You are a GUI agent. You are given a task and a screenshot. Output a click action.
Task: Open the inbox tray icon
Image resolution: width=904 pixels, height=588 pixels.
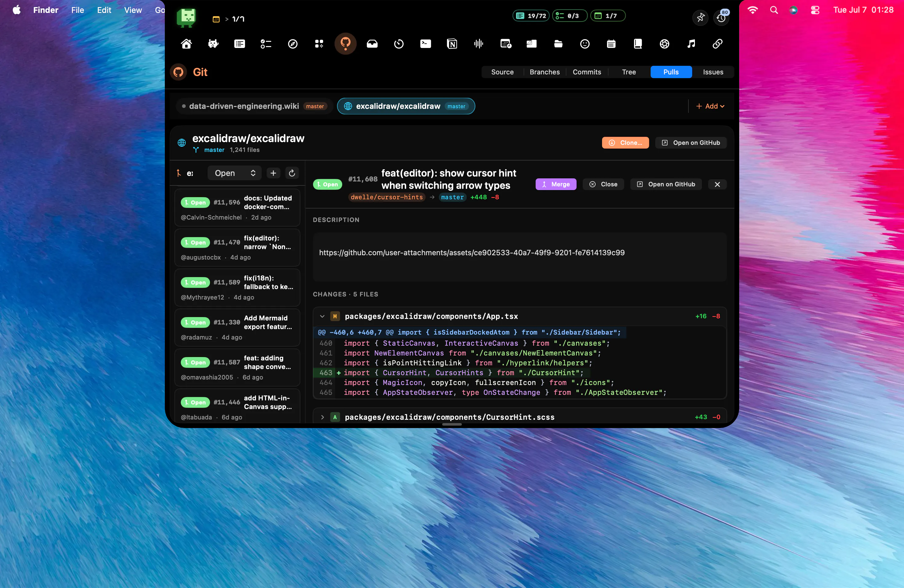pyautogui.click(x=372, y=44)
